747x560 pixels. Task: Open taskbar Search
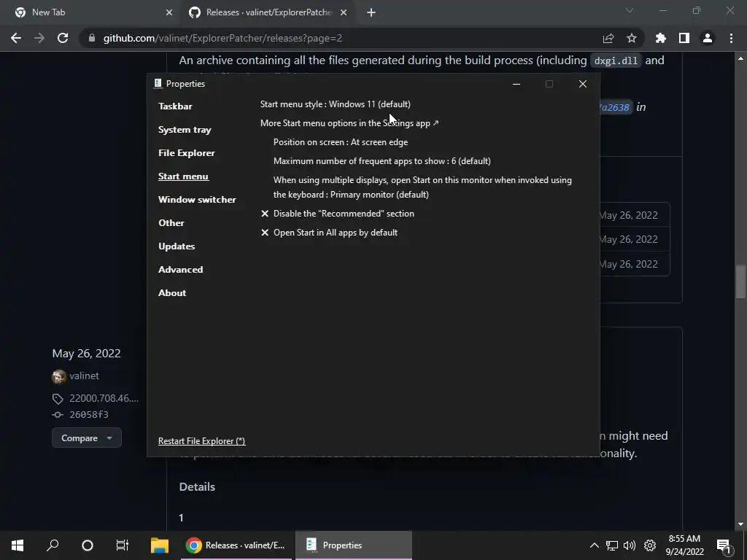[x=53, y=545]
